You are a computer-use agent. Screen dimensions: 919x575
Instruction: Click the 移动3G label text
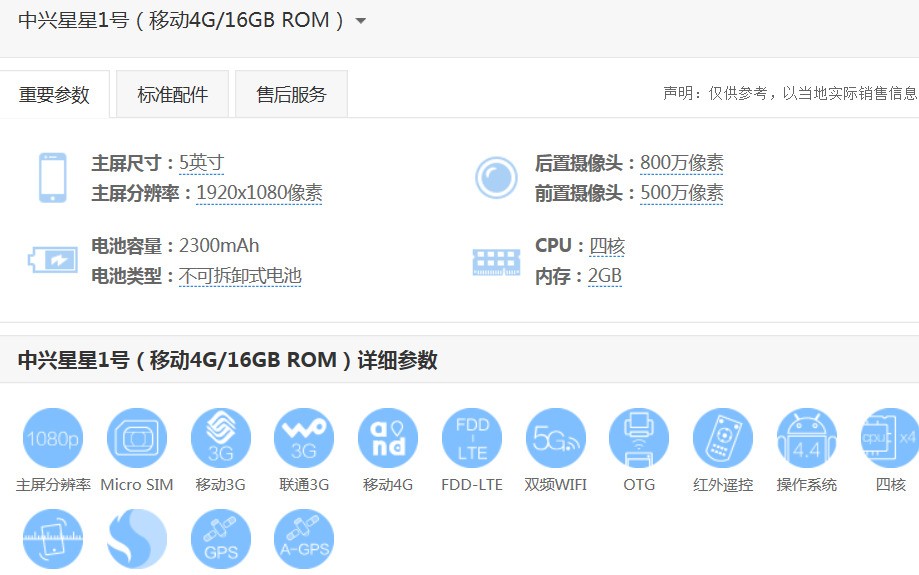[220, 485]
